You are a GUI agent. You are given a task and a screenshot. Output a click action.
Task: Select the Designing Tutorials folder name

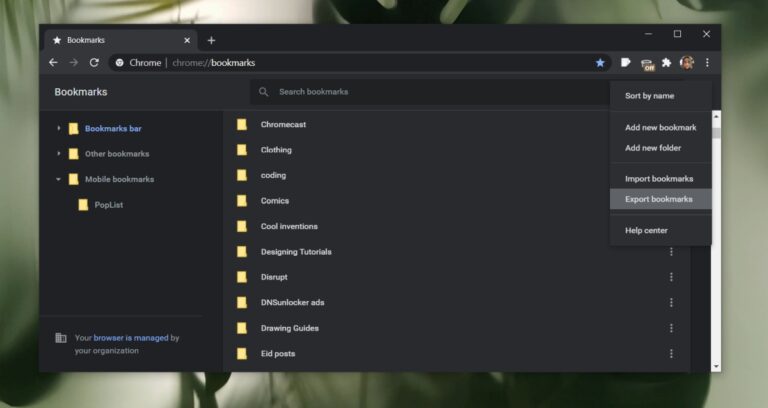(x=296, y=252)
